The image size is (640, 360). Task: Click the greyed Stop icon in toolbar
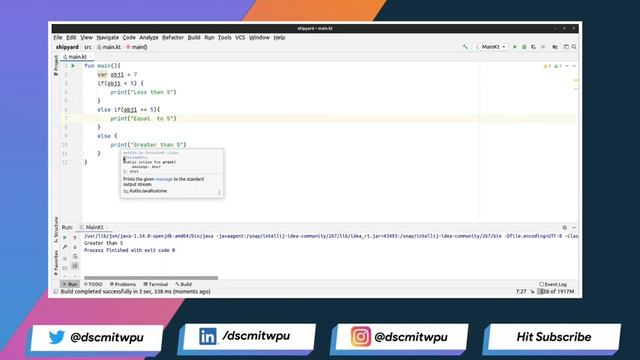point(543,47)
